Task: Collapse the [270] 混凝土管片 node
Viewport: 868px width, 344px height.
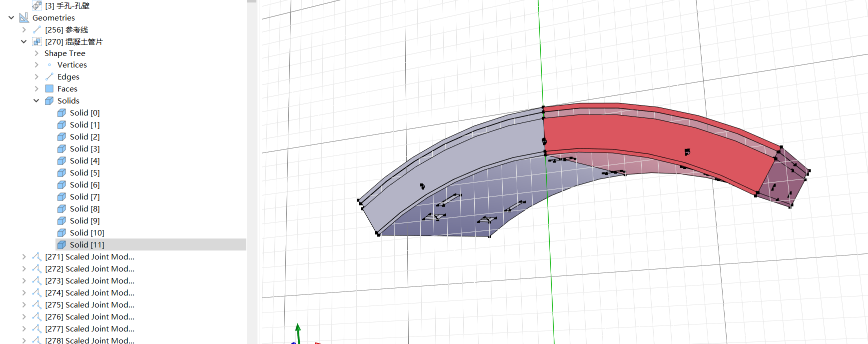Action: coord(23,41)
